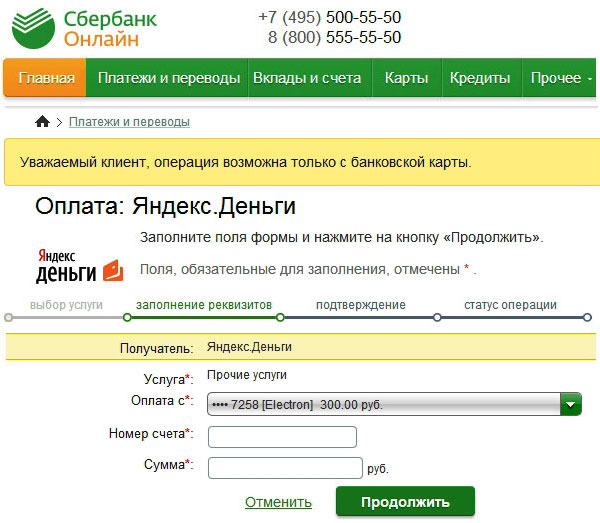Click the home breadcrumb icon
600x523 pixels.
click(x=42, y=122)
